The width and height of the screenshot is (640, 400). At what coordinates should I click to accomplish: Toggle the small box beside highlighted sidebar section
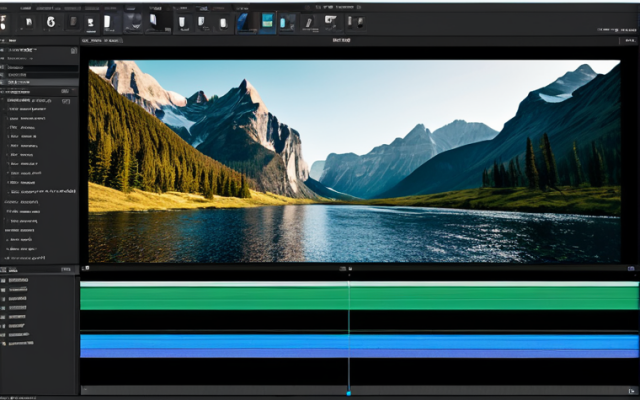pos(65,91)
